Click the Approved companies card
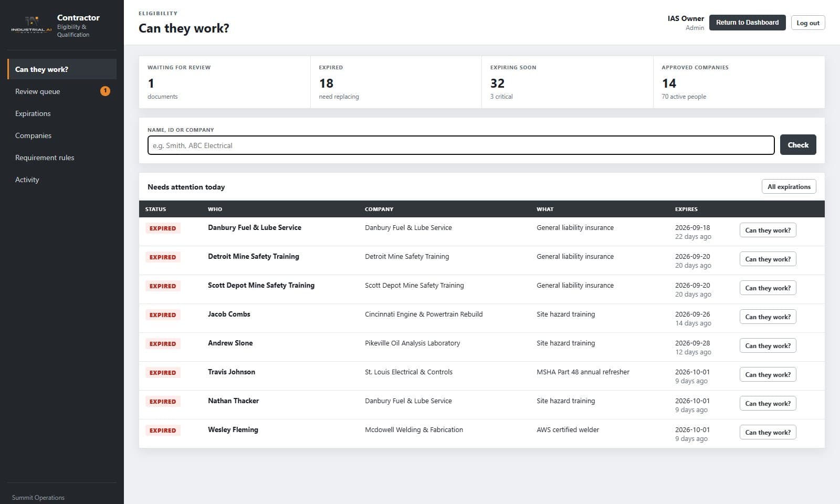Viewport: 840px width, 504px height. click(x=739, y=82)
